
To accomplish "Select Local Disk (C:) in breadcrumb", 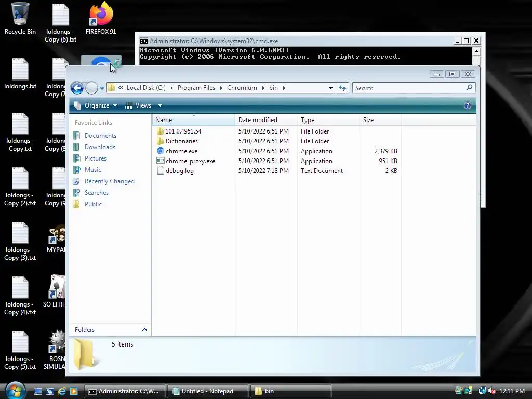I will [146, 88].
